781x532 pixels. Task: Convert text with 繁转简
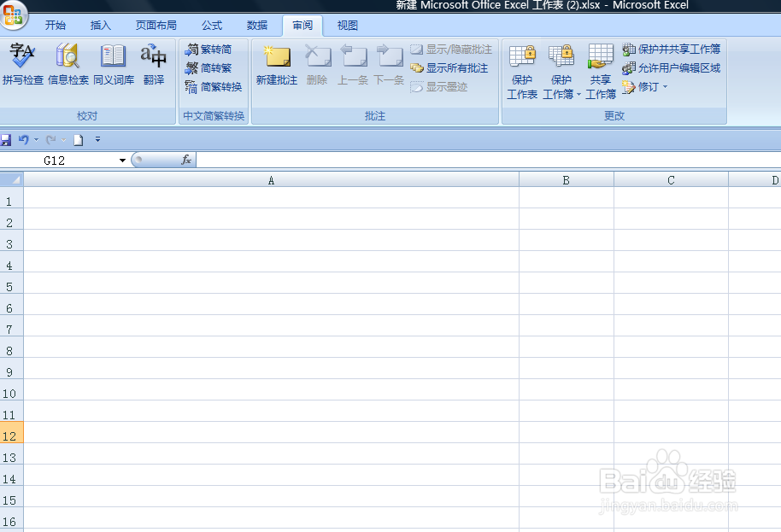[208, 50]
